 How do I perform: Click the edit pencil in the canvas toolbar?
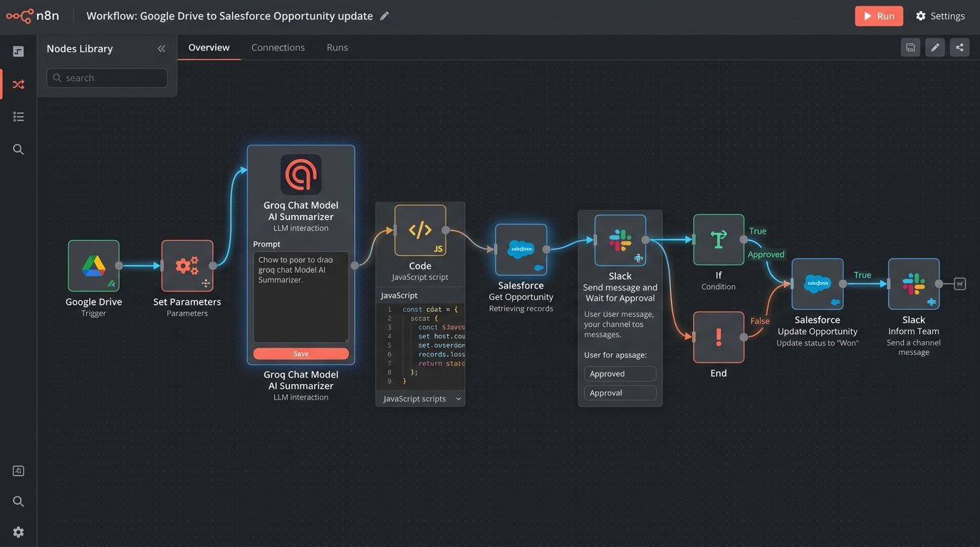[935, 48]
